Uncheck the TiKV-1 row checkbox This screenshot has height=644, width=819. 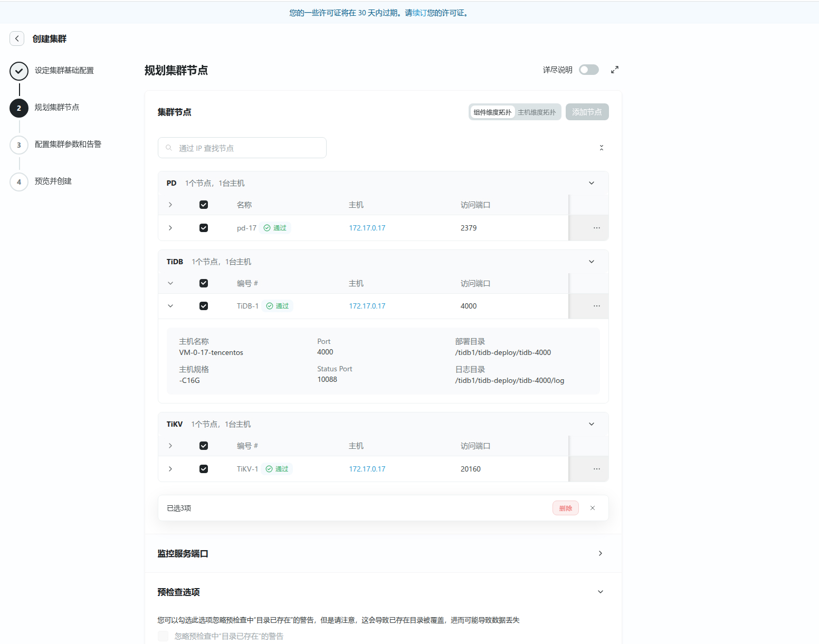[x=204, y=469]
